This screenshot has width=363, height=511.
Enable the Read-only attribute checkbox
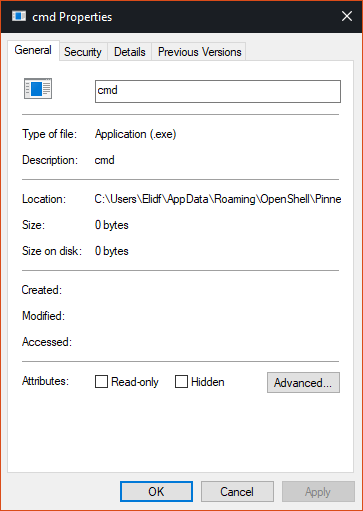[101, 382]
